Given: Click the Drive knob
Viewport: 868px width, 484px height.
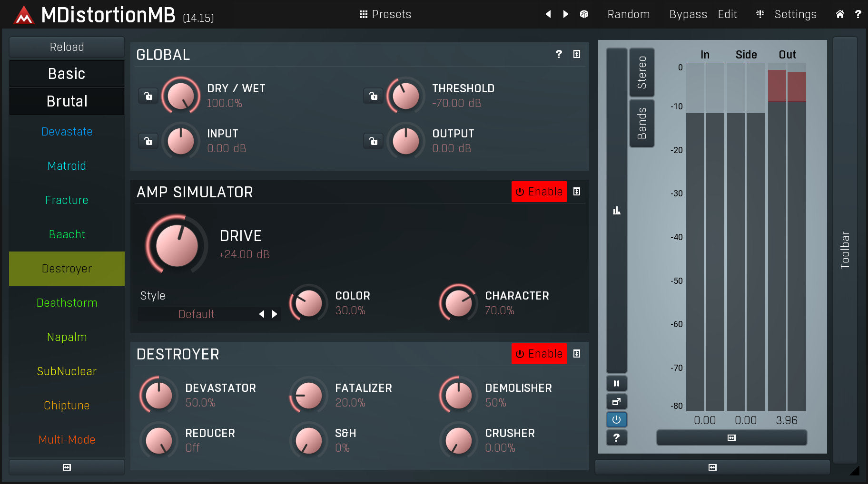Looking at the screenshot, I should click(x=177, y=245).
